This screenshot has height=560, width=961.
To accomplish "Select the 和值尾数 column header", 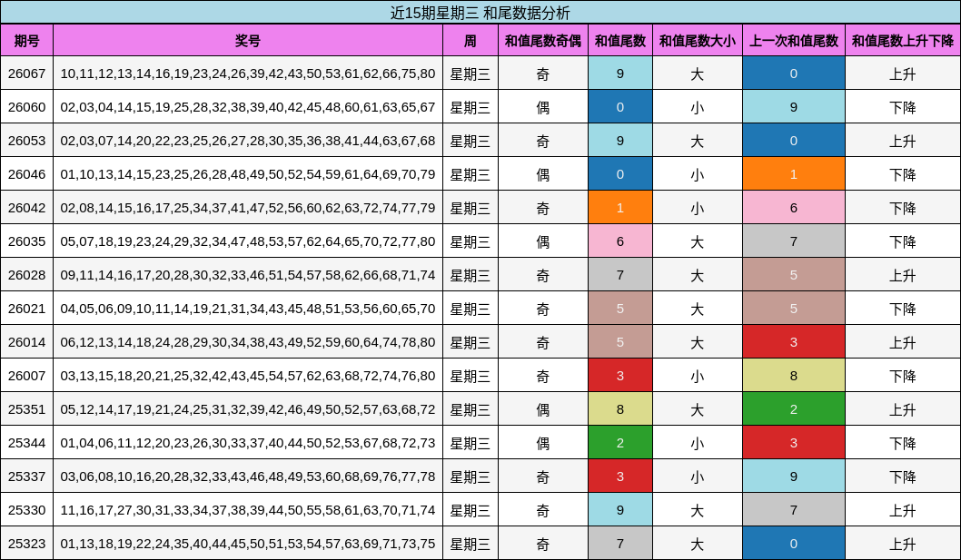I will click(x=620, y=40).
